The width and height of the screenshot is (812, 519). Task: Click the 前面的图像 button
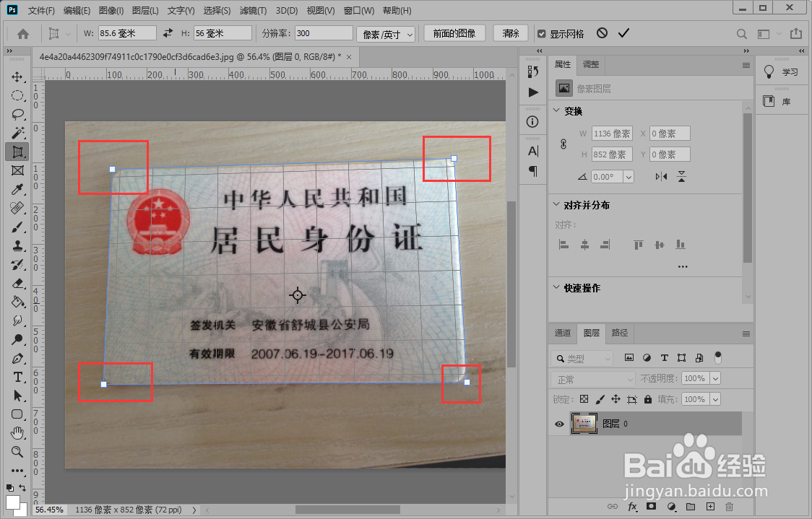[x=454, y=33]
